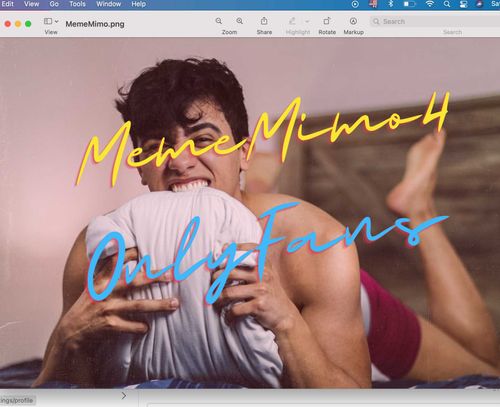Image resolution: width=500 pixels, height=407 pixels.
Task: Click the magnifier icon inside Search field
Action: 376,21
